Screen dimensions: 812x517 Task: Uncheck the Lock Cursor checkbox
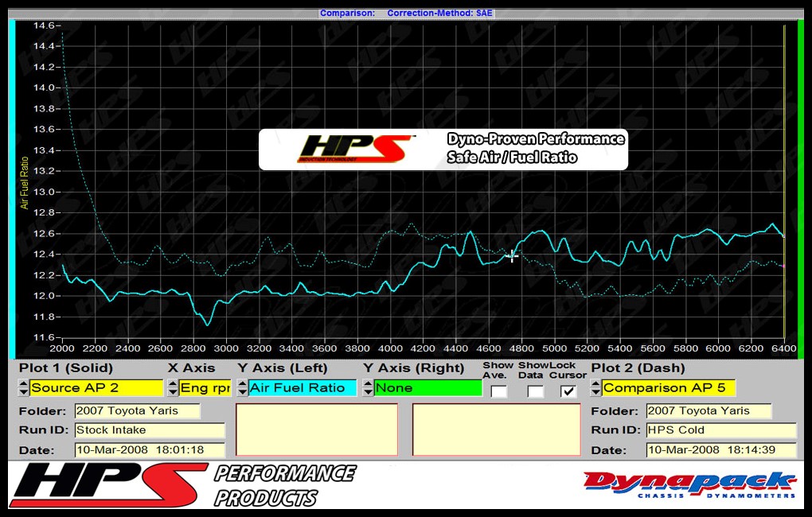(x=568, y=391)
